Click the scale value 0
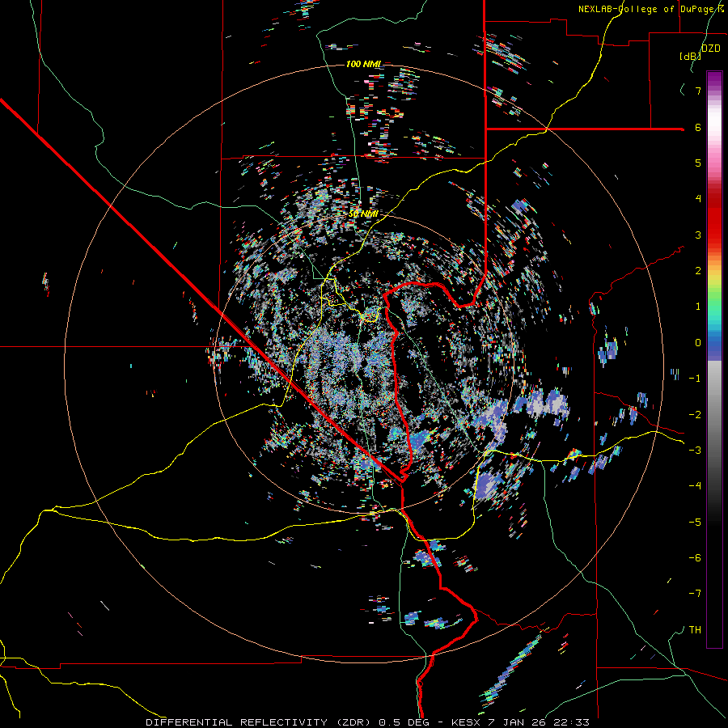The image size is (728, 728). coord(698,343)
